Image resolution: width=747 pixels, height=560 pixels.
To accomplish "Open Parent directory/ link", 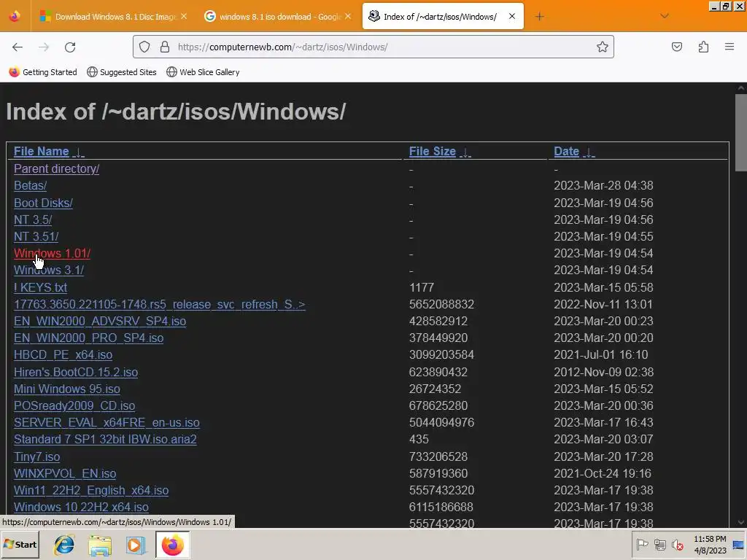I will pyautogui.click(x=56, y=168).
